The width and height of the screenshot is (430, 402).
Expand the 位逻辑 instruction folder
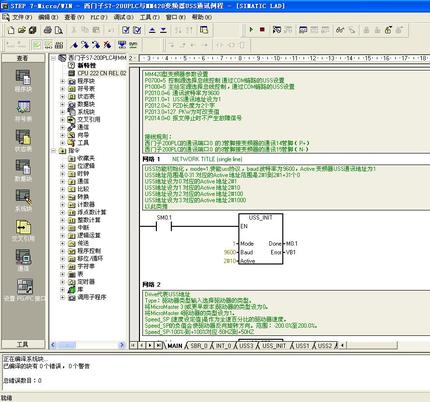click(62, 166)
